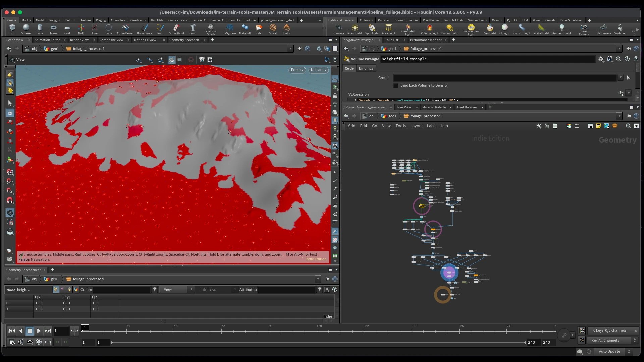Image resolution: width=644 pixels, height=362 pixels.
Task: Open the Render View tab
Action: coord(79,40)
